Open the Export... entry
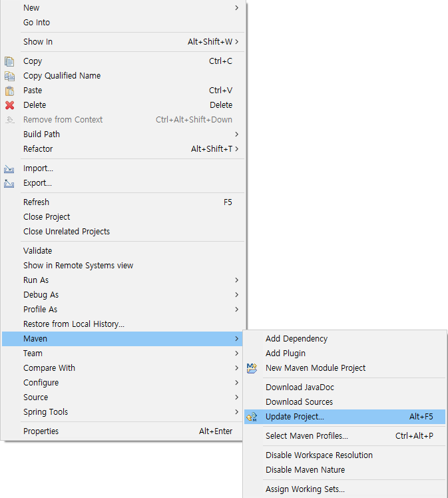This screenshot has width=448, height=498. (123, 183)
